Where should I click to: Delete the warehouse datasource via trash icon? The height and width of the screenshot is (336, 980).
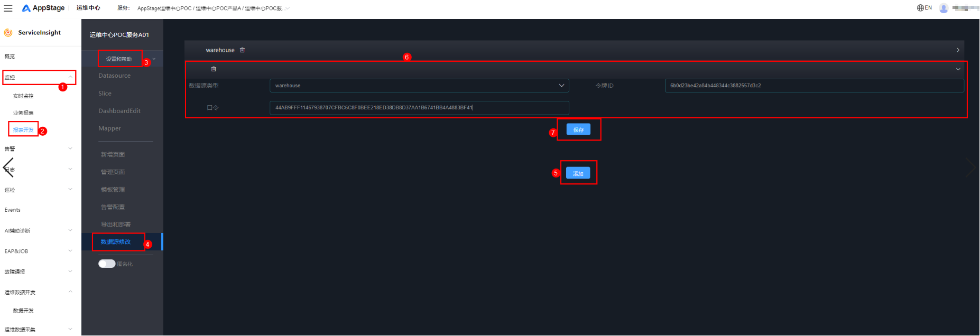[x=243, y=50]
